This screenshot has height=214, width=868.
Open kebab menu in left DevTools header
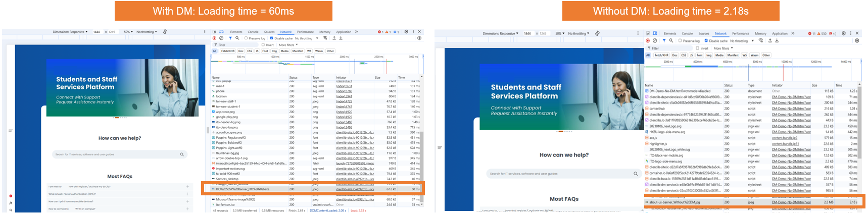(x=413, y=31)
